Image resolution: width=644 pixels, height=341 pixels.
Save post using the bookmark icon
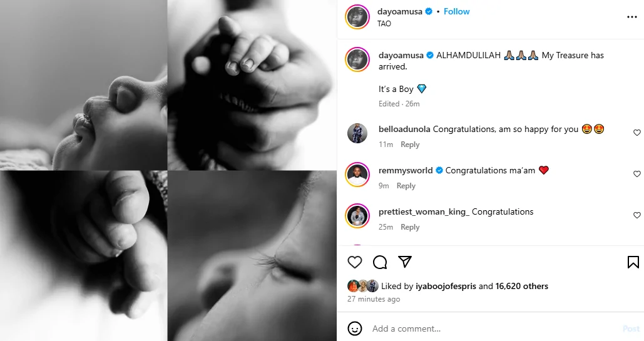tap(633, 262)
